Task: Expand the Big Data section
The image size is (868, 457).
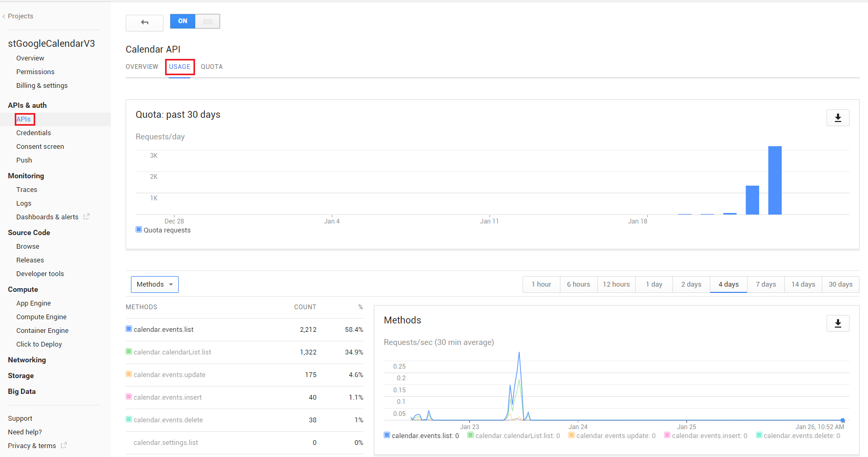Action: pos(22,392)
